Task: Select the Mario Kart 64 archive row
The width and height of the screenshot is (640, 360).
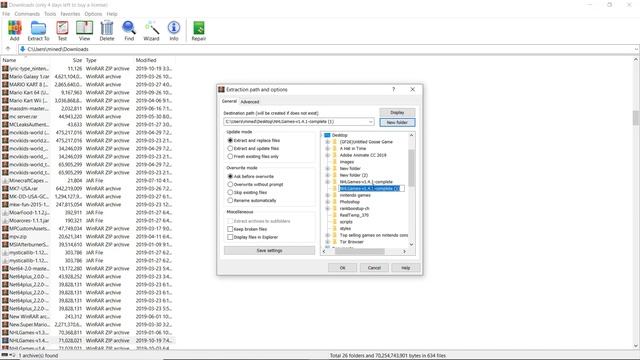Action: 87,92
